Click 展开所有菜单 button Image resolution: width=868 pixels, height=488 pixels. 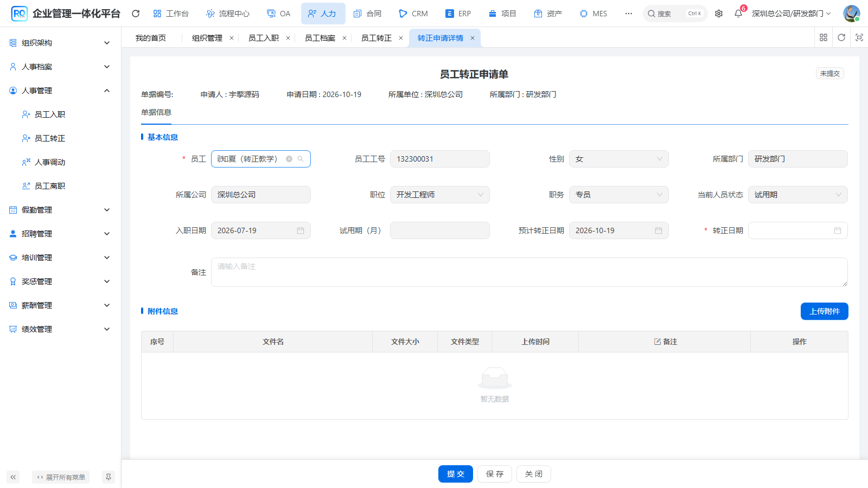click(61, 477)
